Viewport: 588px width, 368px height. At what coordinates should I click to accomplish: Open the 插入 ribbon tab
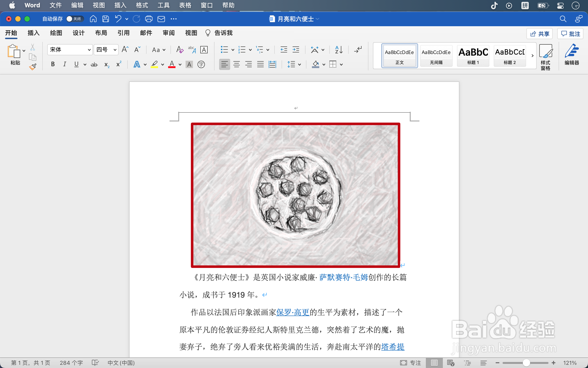click(34, 33)
